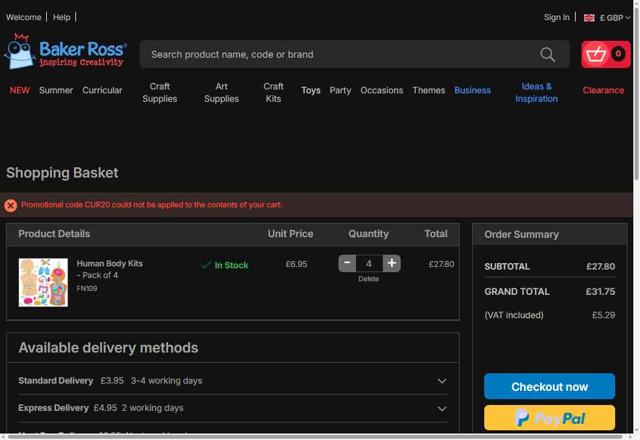Click the FN109 product code

[x=87, y=289]
